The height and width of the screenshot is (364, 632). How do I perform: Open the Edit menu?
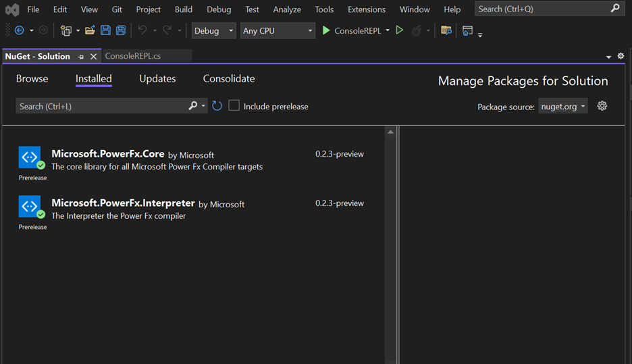pos(60,9)
